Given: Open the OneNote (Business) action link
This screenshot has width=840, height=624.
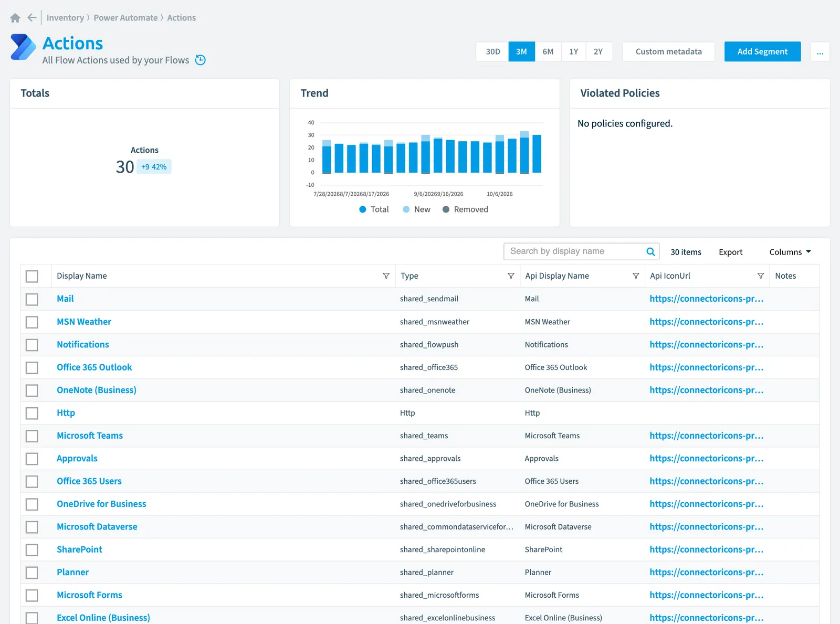Looking at the screenshot, I should point(97,390).
